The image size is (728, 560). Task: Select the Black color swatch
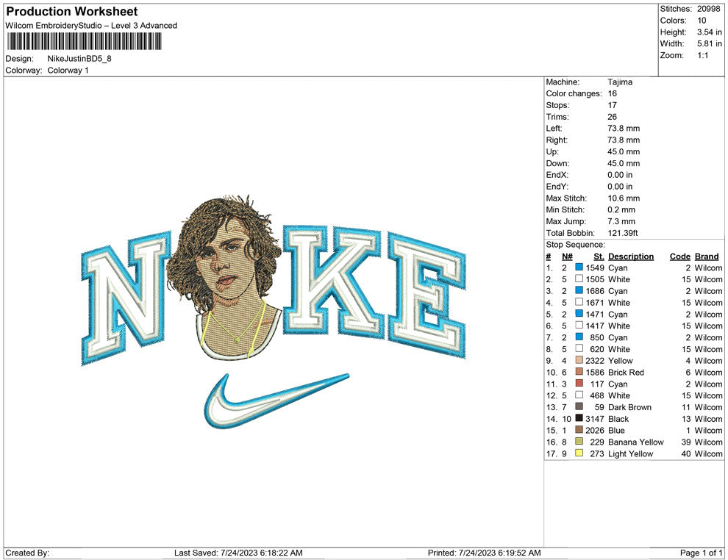[x=579, y=418]
